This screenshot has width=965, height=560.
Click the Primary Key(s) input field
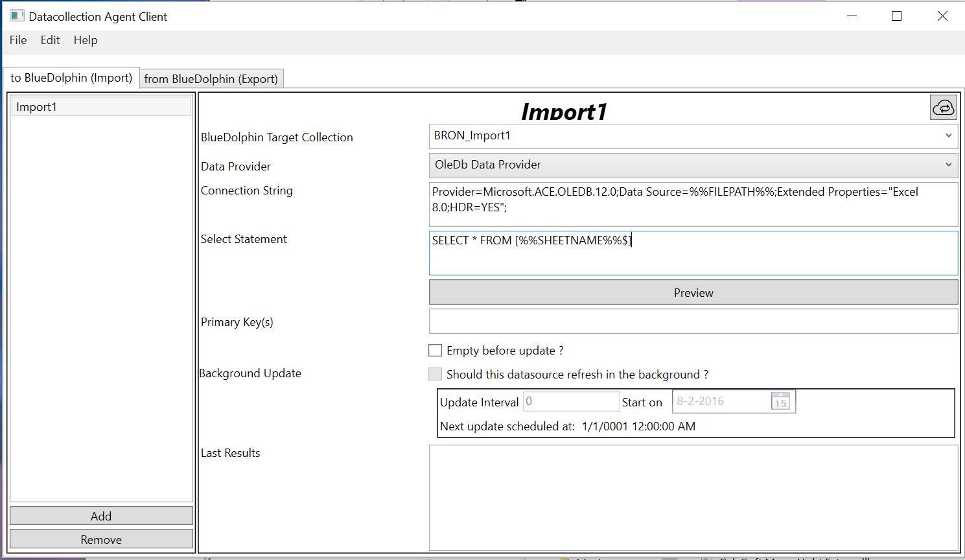[693, 321]
